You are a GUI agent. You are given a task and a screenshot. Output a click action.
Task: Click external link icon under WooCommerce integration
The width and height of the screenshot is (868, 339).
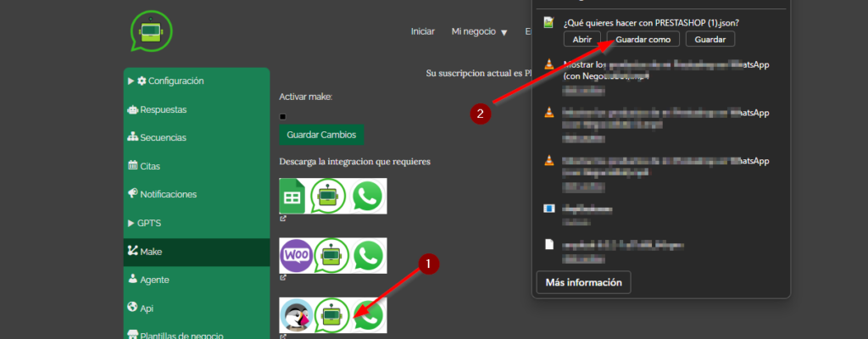283,277
